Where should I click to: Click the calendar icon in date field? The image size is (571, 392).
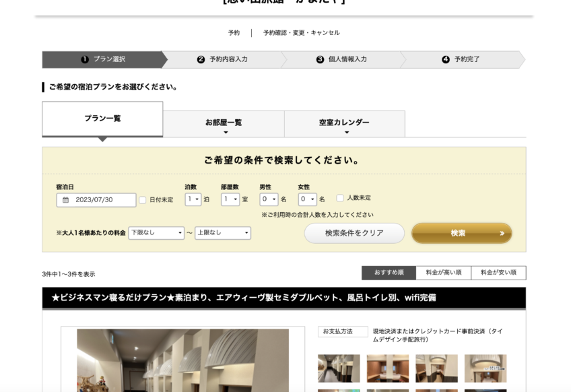(65, 200)
